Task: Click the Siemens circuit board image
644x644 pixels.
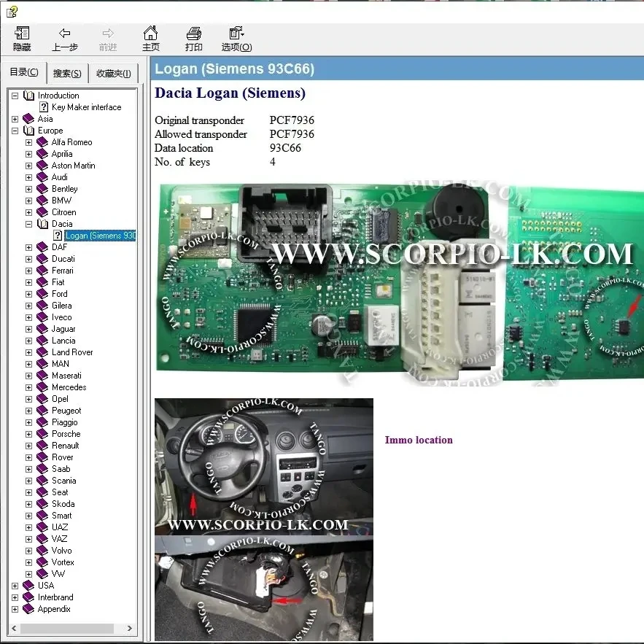Action: click(399, 282)
